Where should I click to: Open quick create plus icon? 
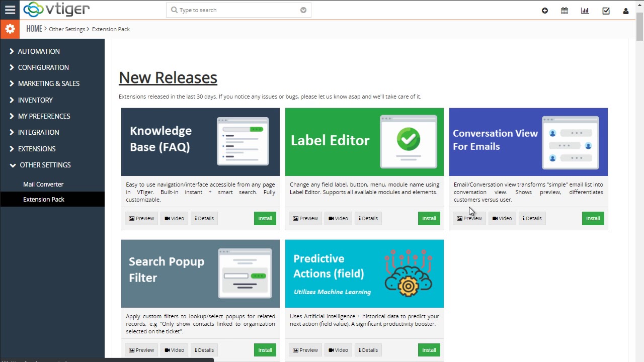(x=545, y=11)
